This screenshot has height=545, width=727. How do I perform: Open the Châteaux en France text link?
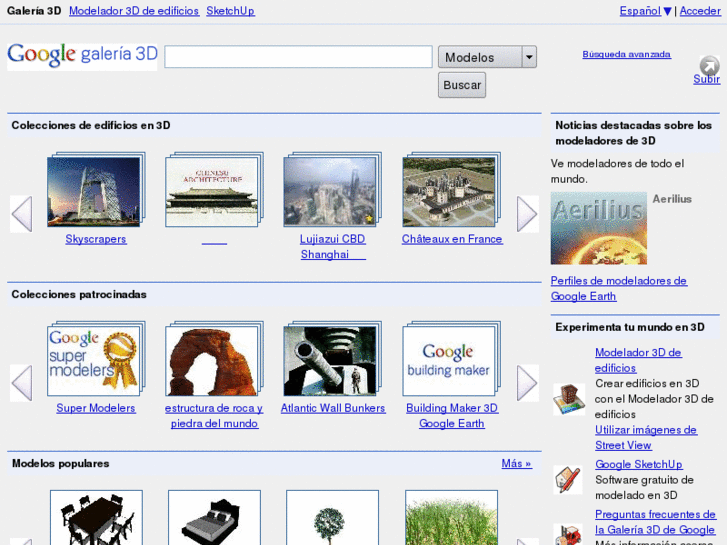[x=452, y=239]
